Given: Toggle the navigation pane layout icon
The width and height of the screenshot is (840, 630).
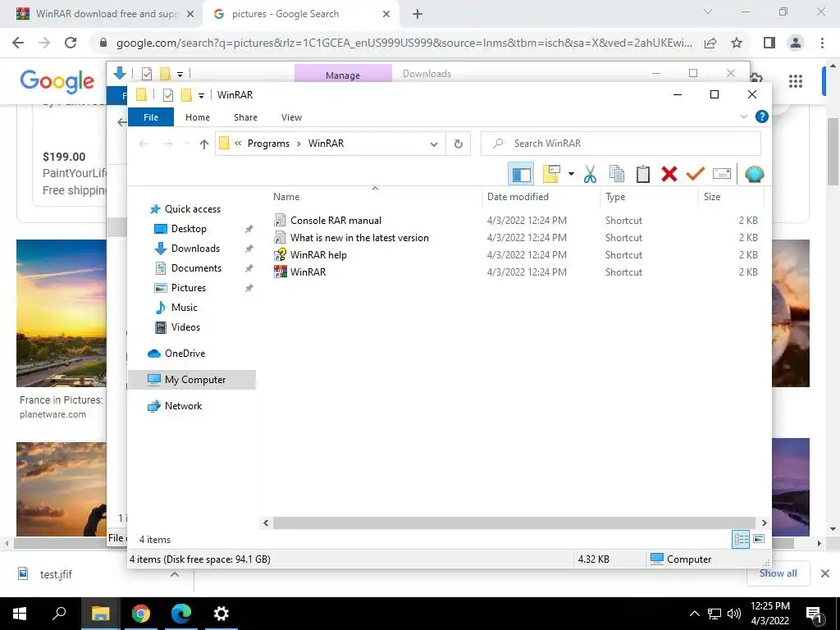Looking at the screenshot, I should (521, 174).
